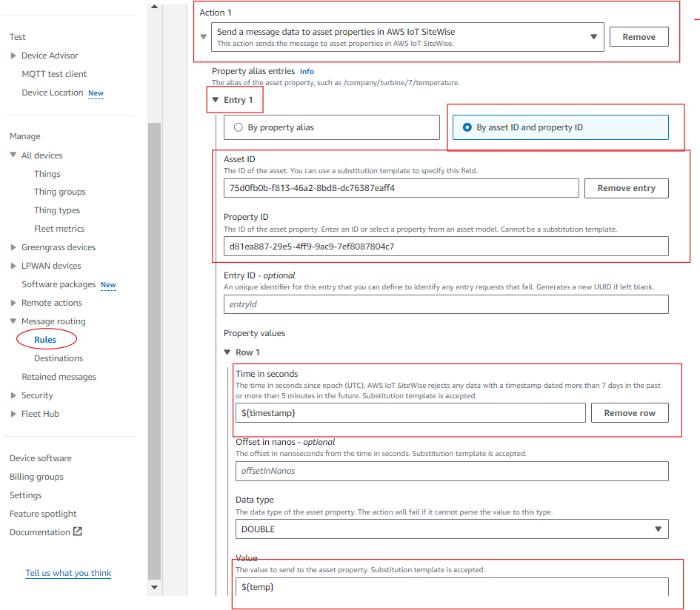Click the Property ID input field

coord(446,247)
